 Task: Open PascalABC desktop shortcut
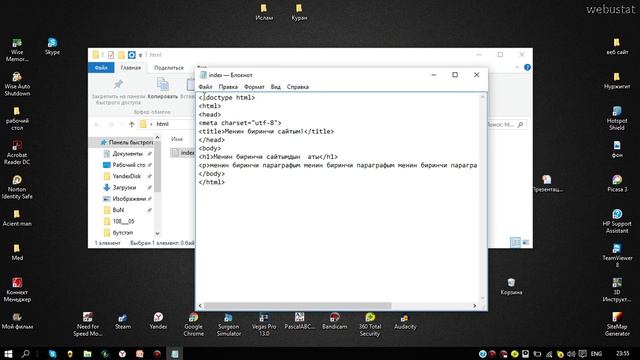[299, 321]
